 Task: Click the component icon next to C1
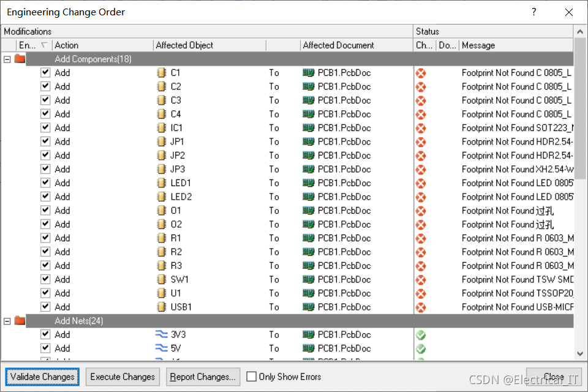tap(161, 73)
